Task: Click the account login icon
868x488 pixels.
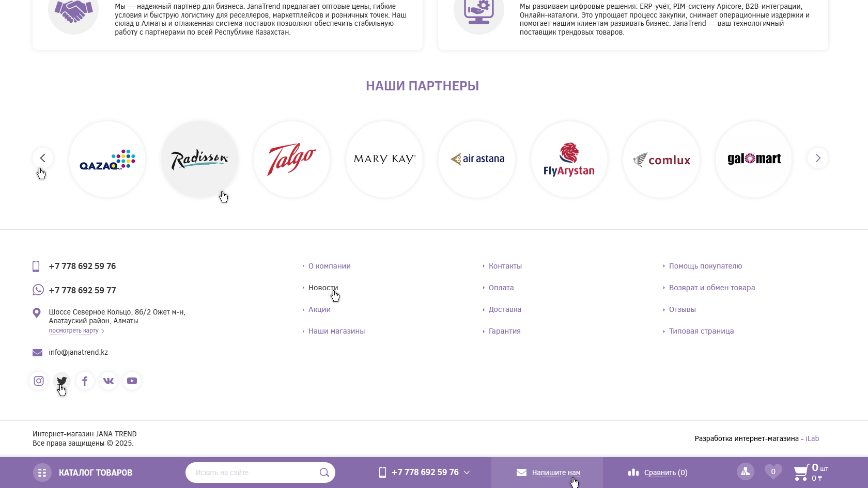Action: point(745,471)
